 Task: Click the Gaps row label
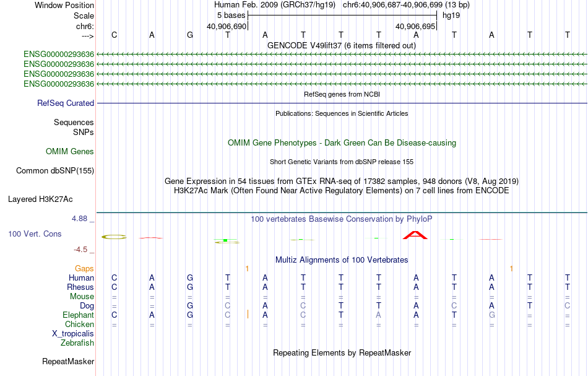pos(84,268)
